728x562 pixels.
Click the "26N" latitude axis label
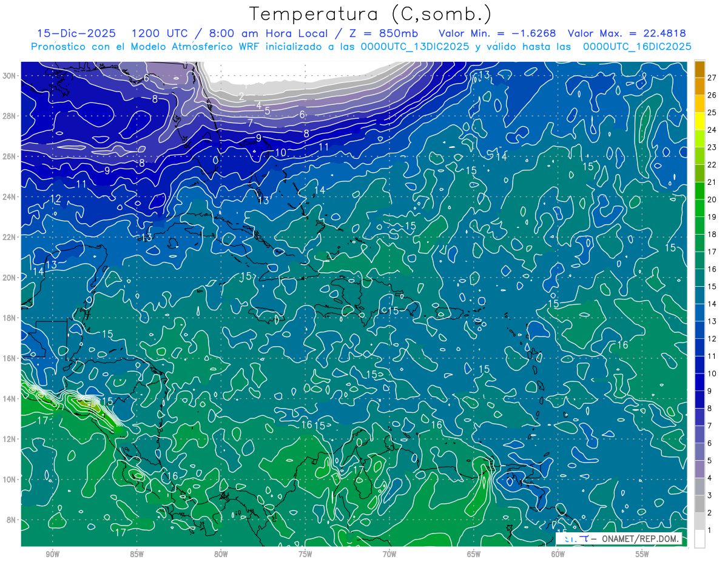pyautogui.click(x=10, y=156)
